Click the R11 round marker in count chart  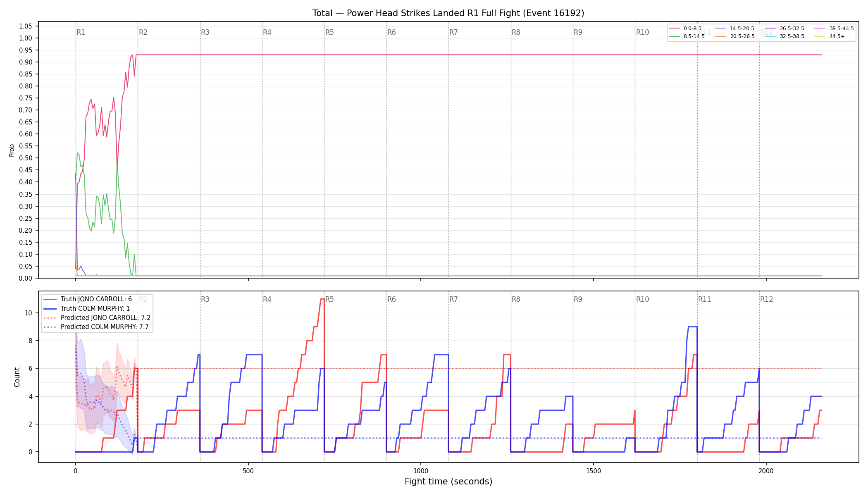[x=705, y=299]
